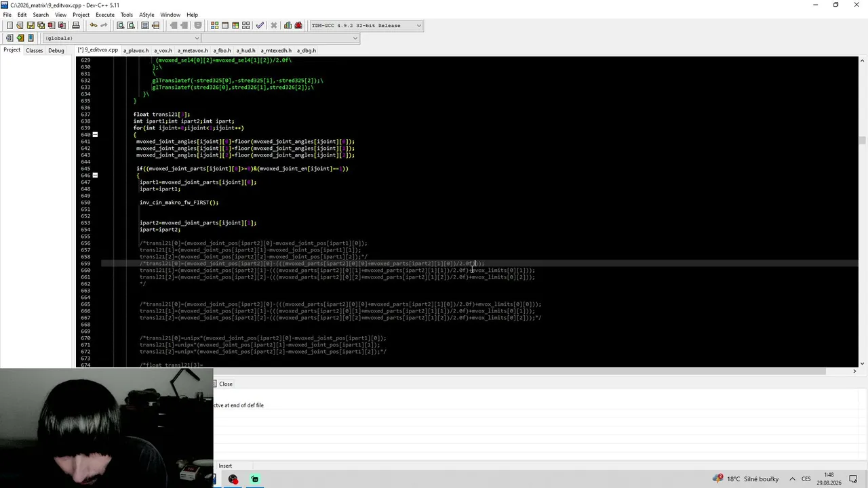Open the (globals) class dropdown
Viewport: 868px width, 488px height.
[x=122, y=38]
